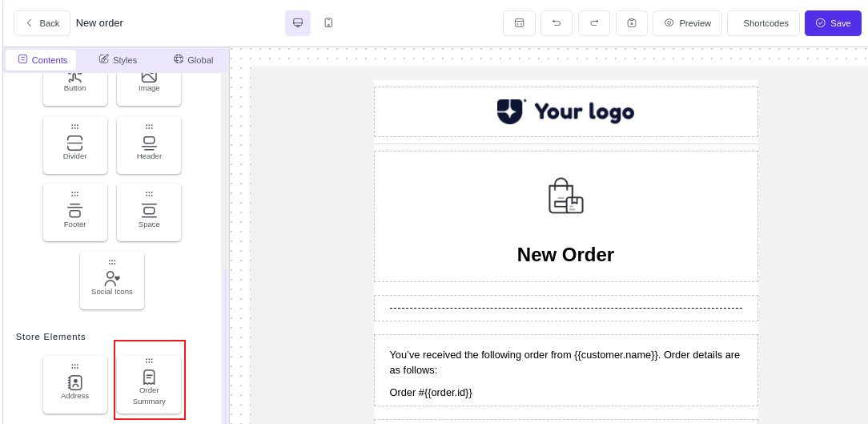Switch to desktop preview mode

[x=298, y=23]
